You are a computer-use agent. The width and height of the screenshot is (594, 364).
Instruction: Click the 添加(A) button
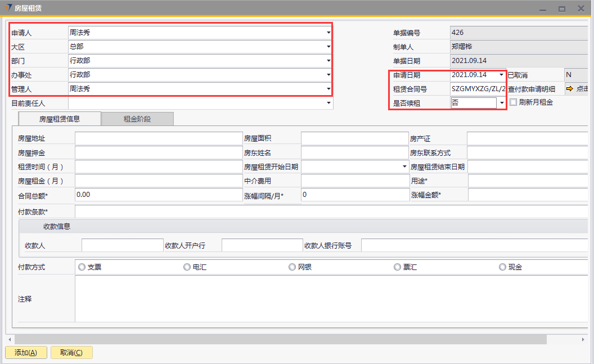tap(26, 353)
